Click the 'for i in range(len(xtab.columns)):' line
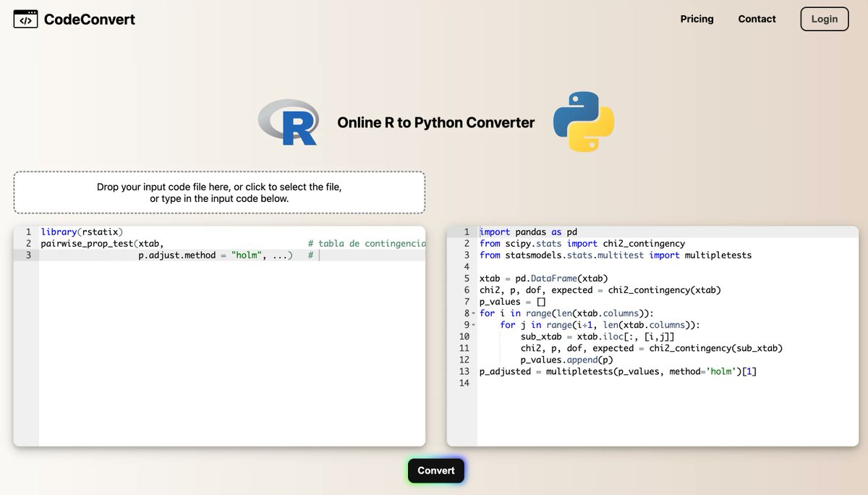The width and height of the screenshot is (868, 495). pyautogui.click(x=566, y=313)
